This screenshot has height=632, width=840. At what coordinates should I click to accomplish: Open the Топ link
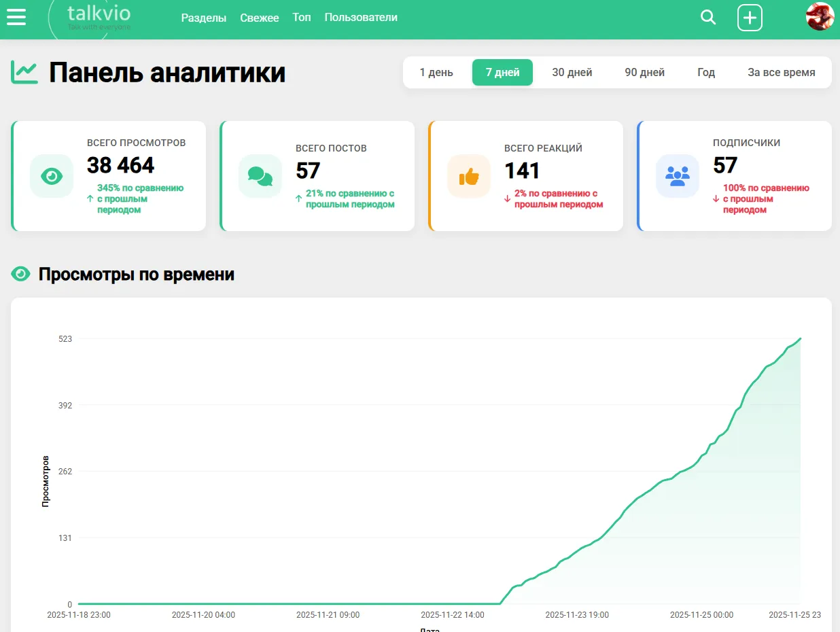tap(302, 17)
